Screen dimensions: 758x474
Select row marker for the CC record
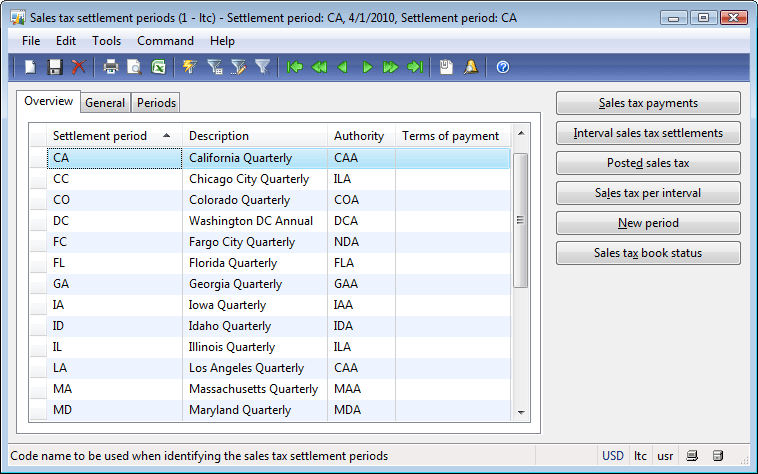pyautogui.click(x=38, y=179)
